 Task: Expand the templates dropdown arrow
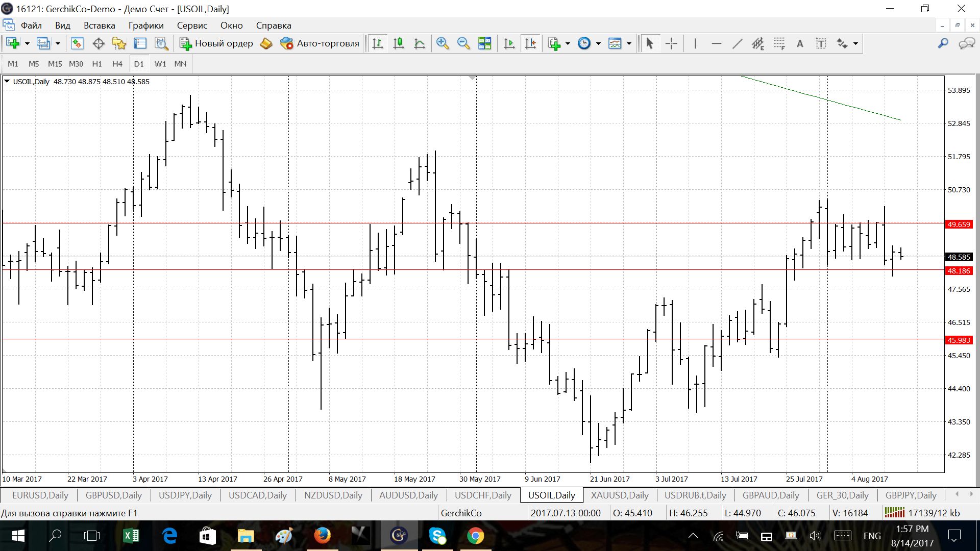pos(629,43)
